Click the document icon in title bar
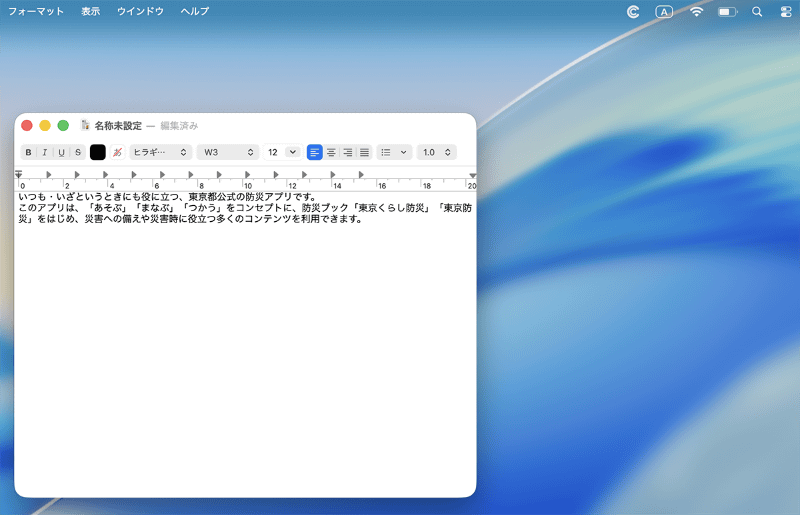Image resolution: width=800 pixels, height=515 pixels. pyautogui.click(x=85, y=125)
